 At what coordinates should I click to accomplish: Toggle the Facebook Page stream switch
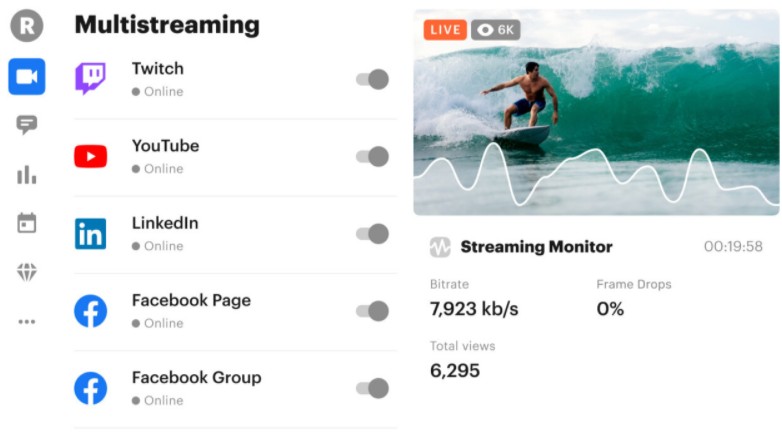pyautogui.click(x=372, y=311)
